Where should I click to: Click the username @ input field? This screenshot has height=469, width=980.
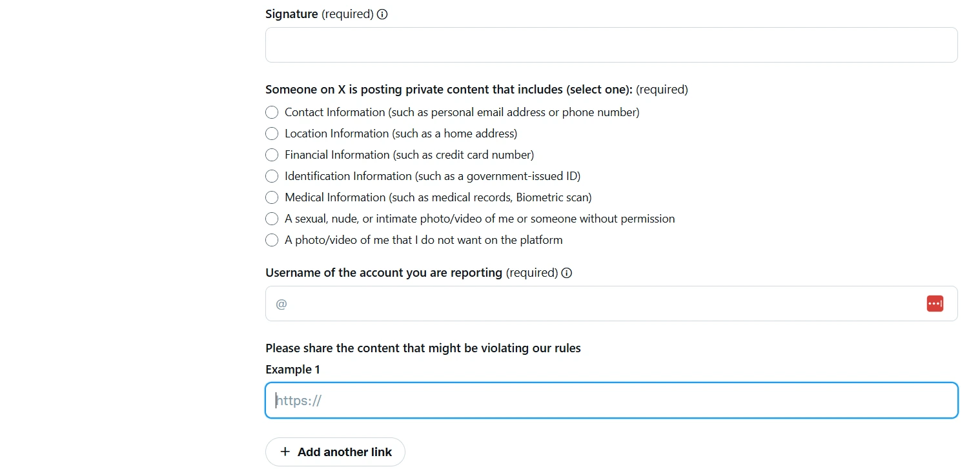coord(600,303)
